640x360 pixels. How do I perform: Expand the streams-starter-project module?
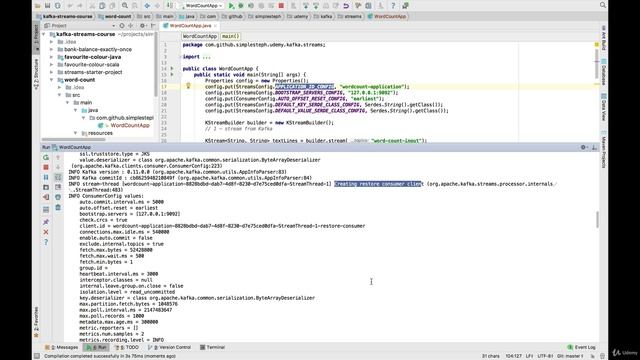point(52,72)
